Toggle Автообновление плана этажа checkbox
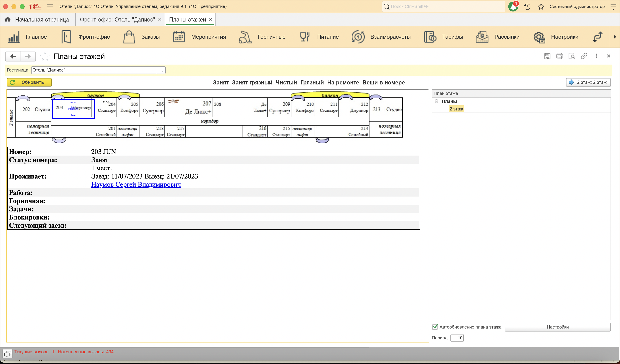The image size is (620, 364). click(x=435, y=327)
